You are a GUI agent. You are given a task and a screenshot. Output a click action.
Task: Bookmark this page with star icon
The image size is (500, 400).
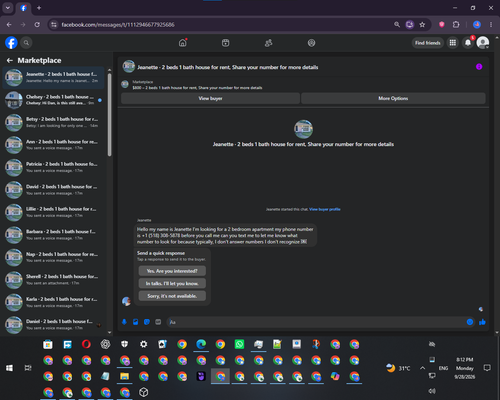point(422,25)
